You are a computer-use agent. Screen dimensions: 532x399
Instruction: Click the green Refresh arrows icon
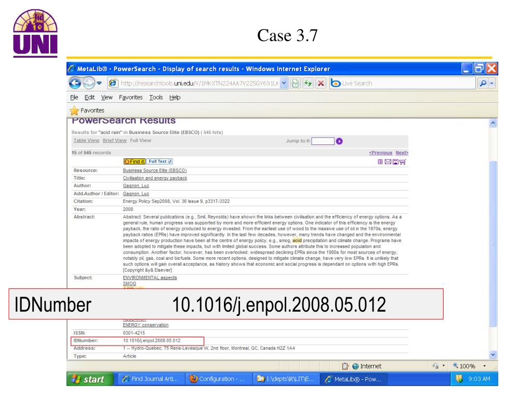pos(308,83)
